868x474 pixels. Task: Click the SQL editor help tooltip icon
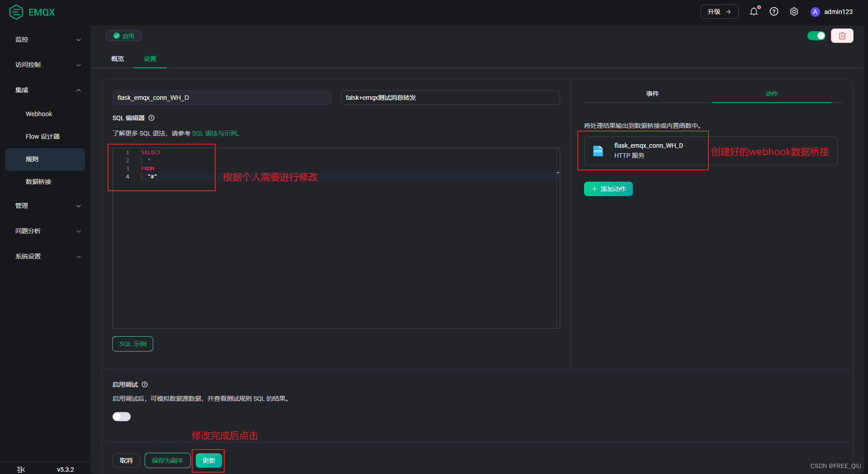click(151, 118)
